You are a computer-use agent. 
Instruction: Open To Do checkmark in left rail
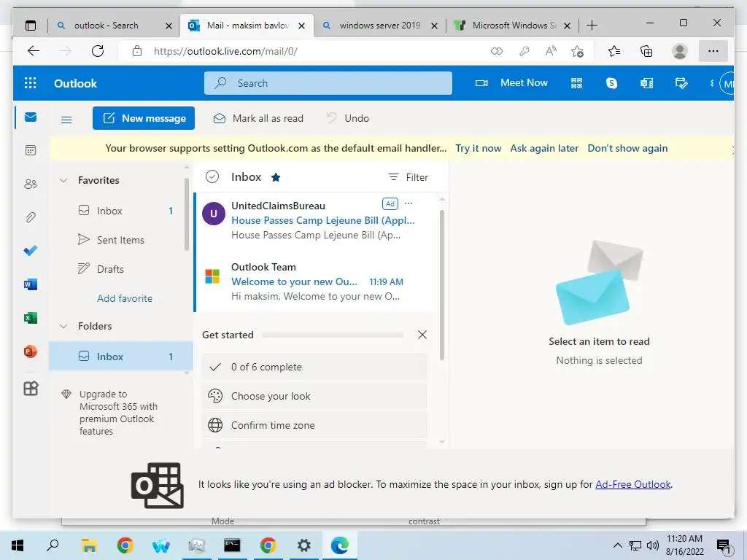31,251
